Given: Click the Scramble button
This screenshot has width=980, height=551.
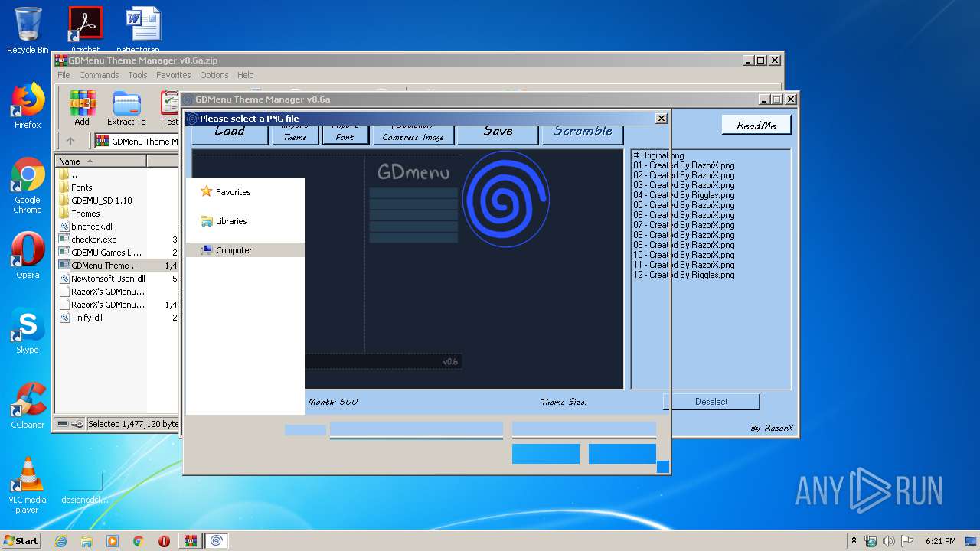Looking at the screenshot, I should click(583, 134).
